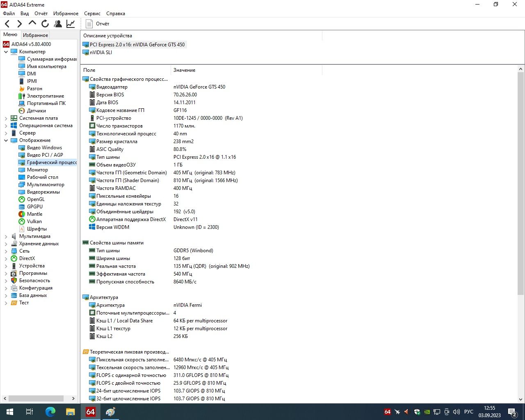
Task: Open the Файл menu
Action: coord(9,14)
